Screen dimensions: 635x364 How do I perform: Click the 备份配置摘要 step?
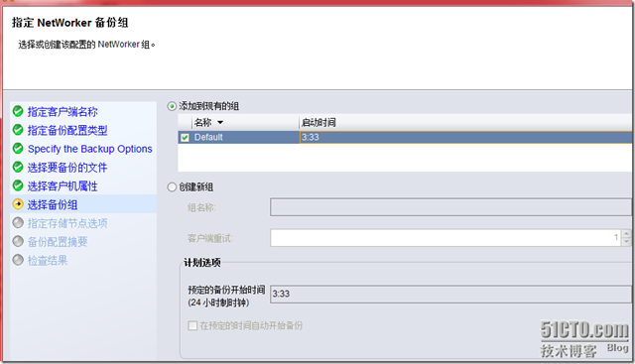pos(58,242)
